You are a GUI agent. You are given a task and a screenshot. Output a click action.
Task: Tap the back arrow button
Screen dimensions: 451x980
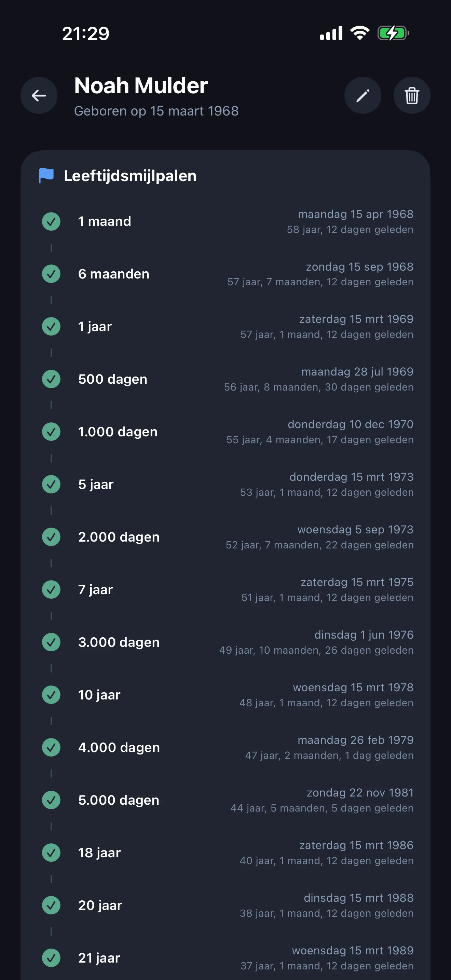(x=39, y=95)
